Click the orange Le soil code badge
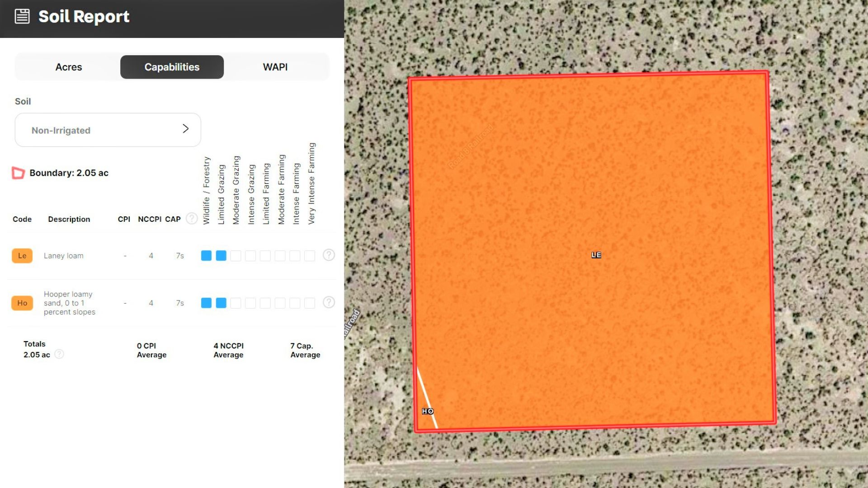 point(22,256)
